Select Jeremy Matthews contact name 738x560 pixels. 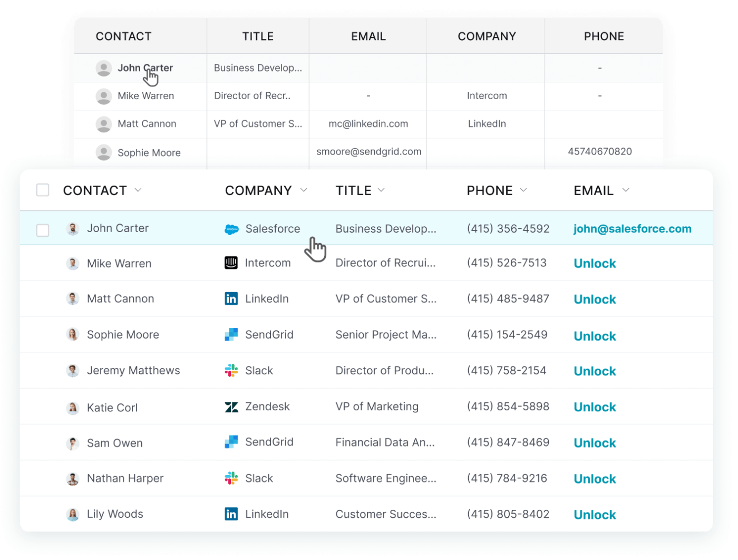point(133,371)
